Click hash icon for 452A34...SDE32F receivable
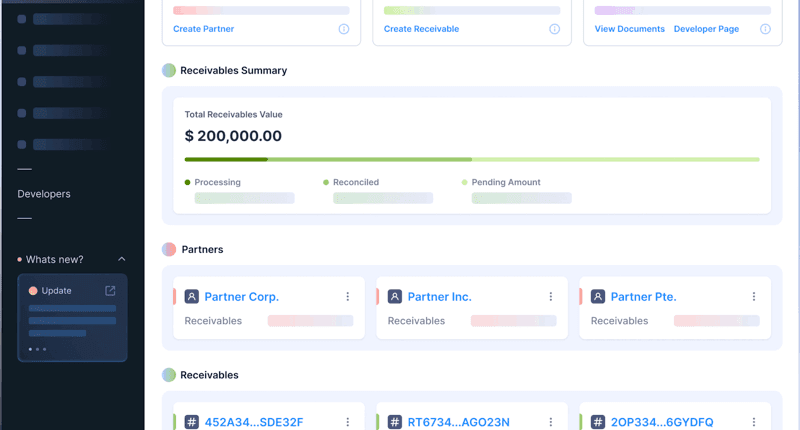The image size is (800, 430). click(192, 422)
